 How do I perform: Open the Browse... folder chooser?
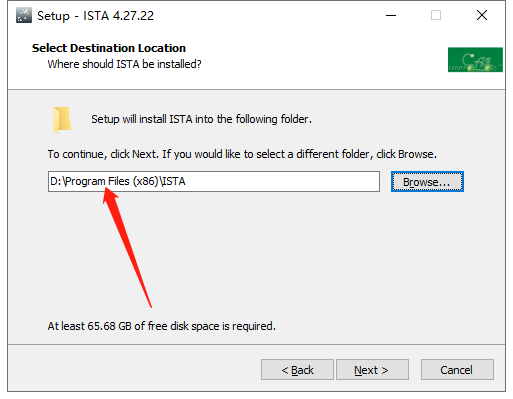click(x=427, y=182)
